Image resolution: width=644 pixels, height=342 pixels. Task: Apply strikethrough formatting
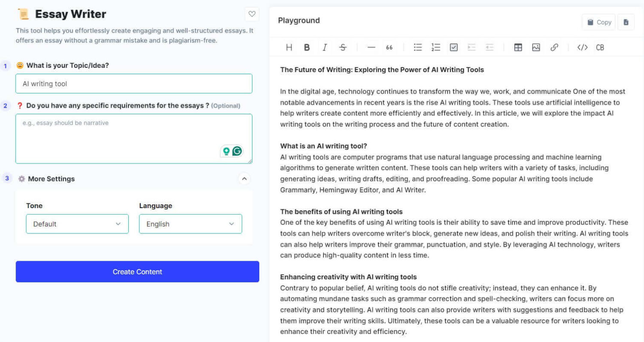tap(343, 48)
